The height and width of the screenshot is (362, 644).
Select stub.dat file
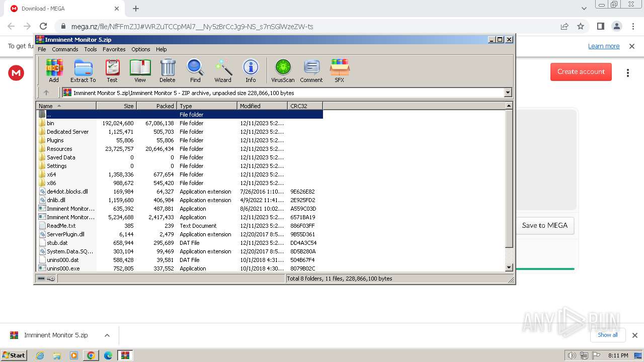179,243
